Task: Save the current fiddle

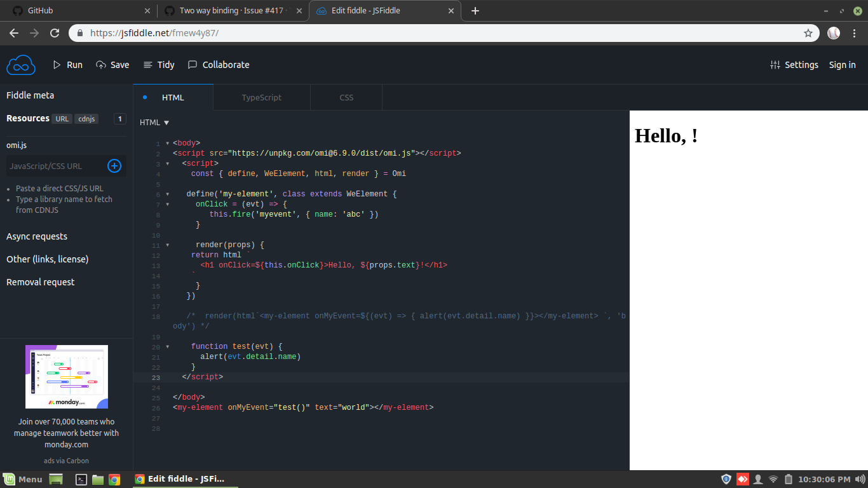Action: (112, 64)
